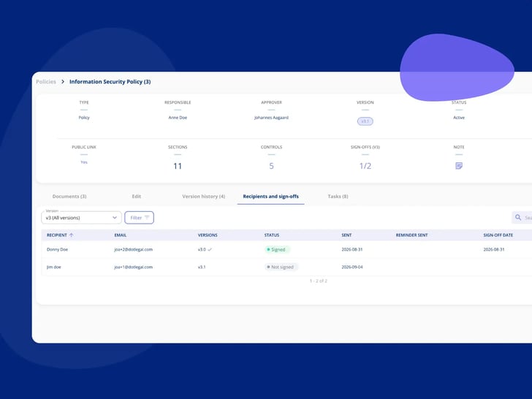
Task: Click the Sections count 11
Action: click(x=178, y=166)
